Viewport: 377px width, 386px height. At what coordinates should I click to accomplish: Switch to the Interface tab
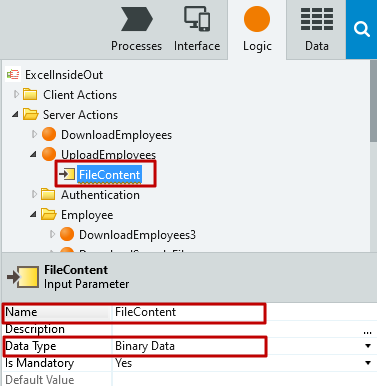[197, 29]
